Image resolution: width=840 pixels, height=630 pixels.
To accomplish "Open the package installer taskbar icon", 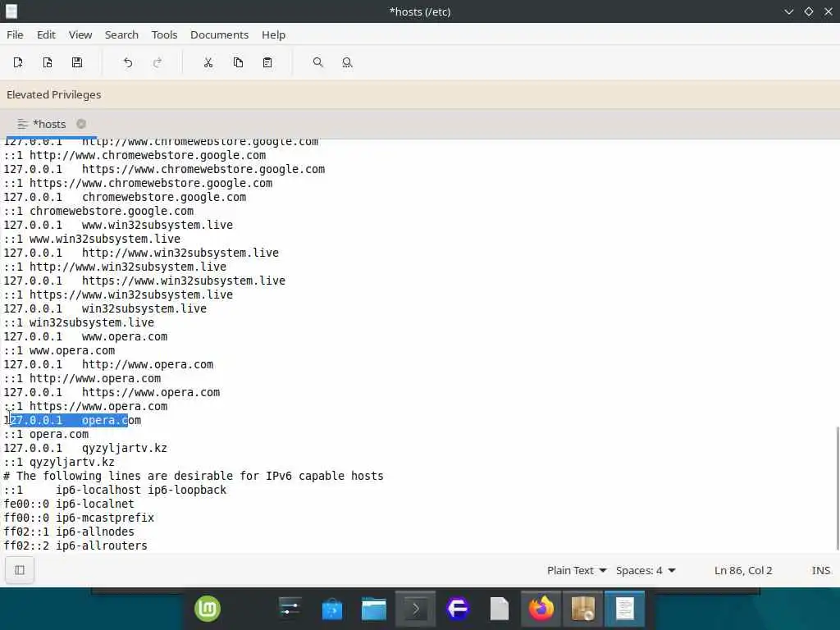I will tap(583, 609).
